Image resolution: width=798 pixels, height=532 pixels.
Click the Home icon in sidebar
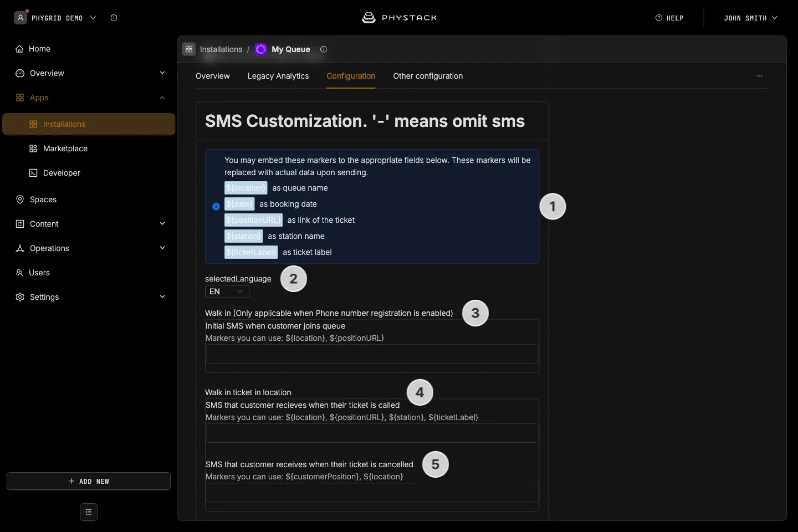click(19, 49)
